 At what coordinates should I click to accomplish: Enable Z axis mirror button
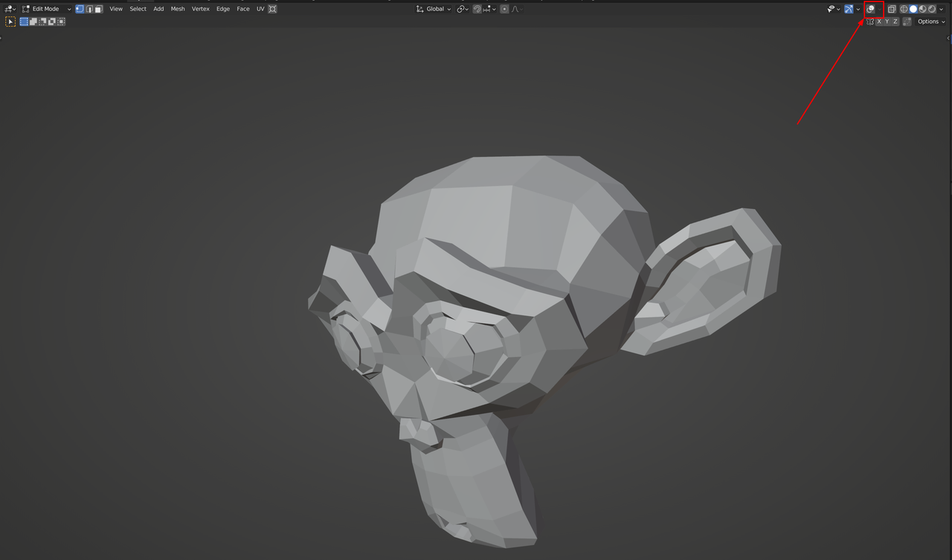point(895,22)
